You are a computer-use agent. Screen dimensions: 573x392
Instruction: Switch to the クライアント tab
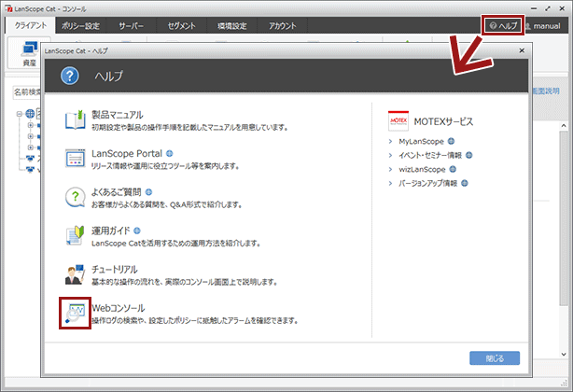(x=31, y=25)
